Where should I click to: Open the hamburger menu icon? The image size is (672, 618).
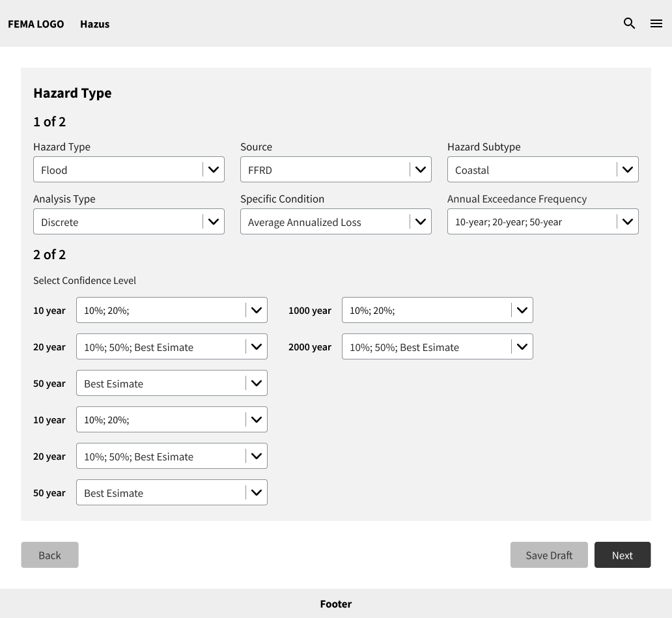tap(656, 23)
